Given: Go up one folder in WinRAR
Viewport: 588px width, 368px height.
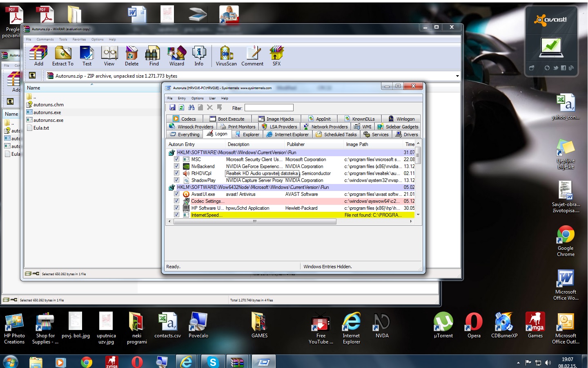Looking at the screenshot, I should (x=32, y=76).
